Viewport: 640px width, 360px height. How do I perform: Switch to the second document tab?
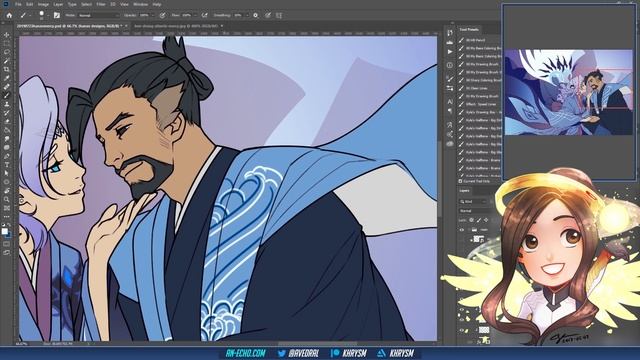coord(179,26)
